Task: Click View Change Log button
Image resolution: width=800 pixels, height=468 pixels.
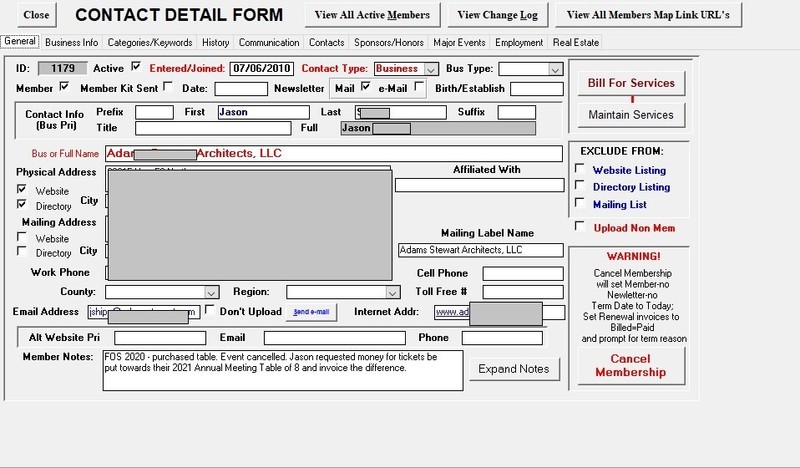Action: coord(497,15)
